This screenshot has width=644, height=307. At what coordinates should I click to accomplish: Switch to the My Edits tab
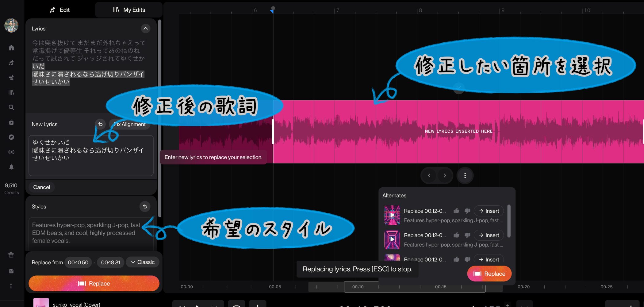tap(129, 10)
